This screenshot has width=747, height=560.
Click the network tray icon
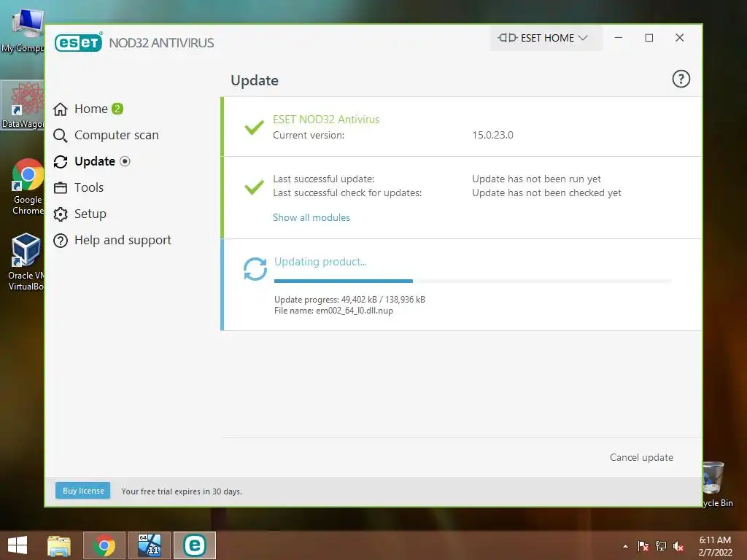[x=661, y=546]
